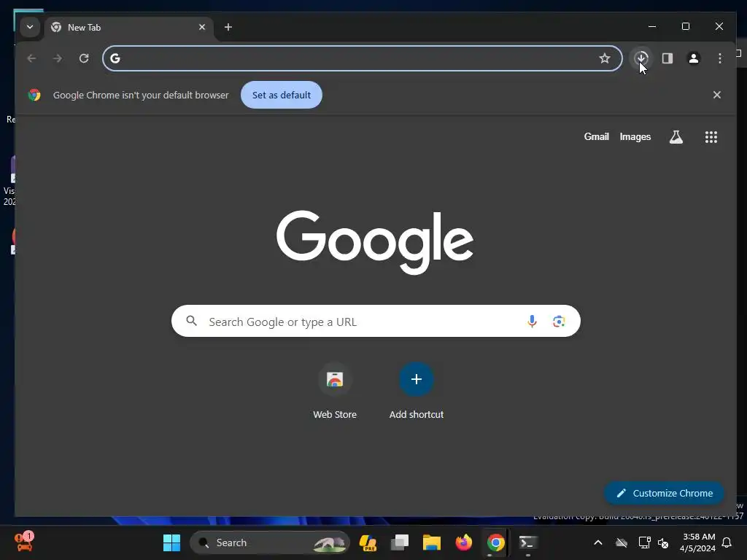Screen dimensions: 747x560
Task: Start voice search with microphone icon
Action: tap(532, 322)
